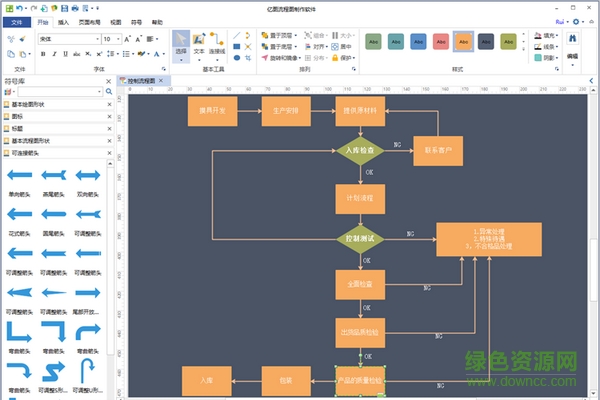Toggle italic text formatting
The image size is (600, 400).
click(x=56, y=54)
